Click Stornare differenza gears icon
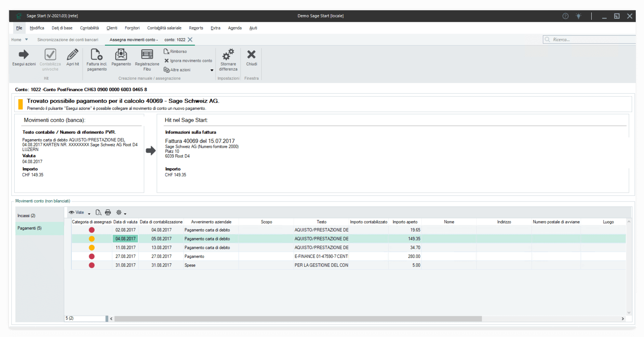The image size is (644, 337). pyautogui.click(x=228, y=54)
